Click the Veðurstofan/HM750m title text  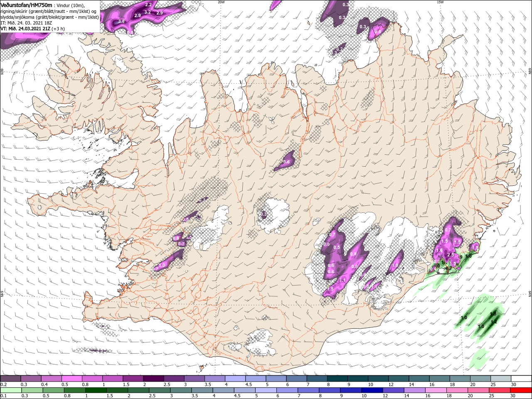pyautogui.click(x=26, y=5)
